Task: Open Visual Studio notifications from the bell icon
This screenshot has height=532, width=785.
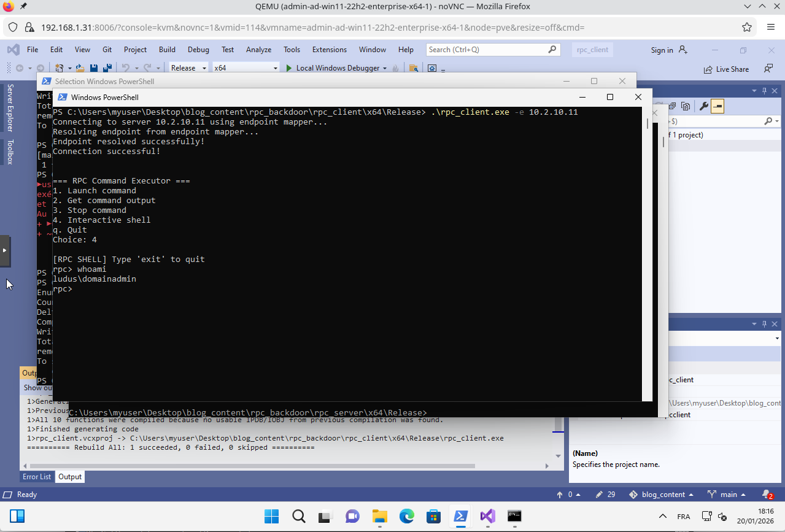Action: click(x=765, y=494)
